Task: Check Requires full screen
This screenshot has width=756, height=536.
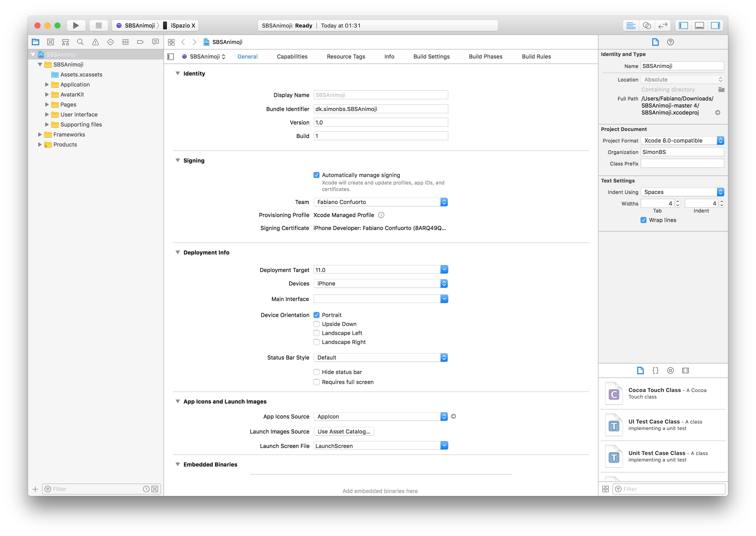Action: [x=316, y=382]
